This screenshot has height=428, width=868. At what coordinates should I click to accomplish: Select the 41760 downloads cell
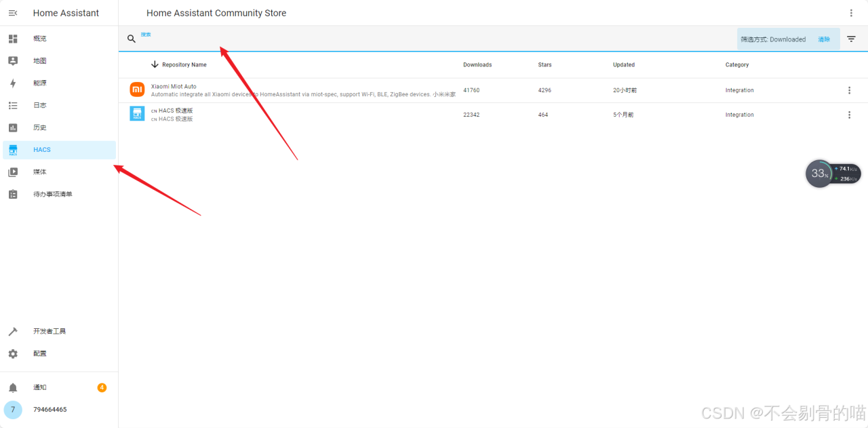(471, 90)
